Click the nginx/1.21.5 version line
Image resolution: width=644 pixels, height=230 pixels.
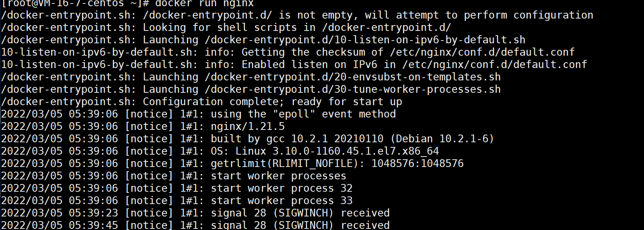143,126
